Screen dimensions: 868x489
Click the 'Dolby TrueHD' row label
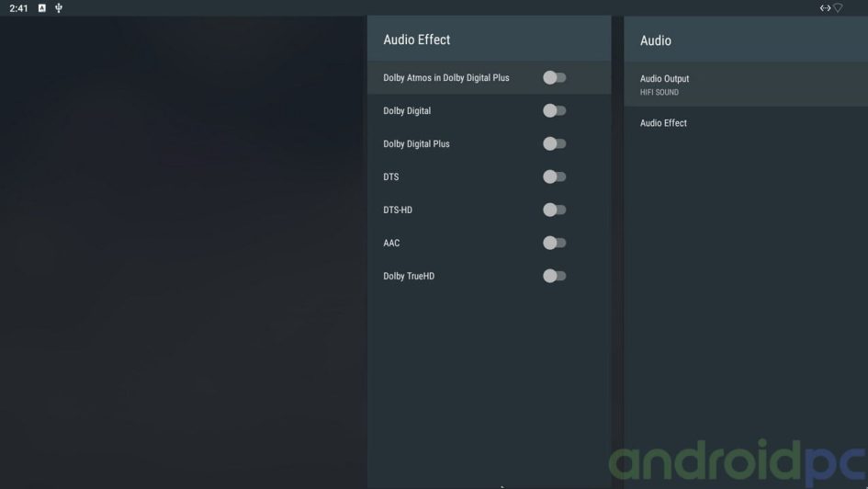(409, 276)
